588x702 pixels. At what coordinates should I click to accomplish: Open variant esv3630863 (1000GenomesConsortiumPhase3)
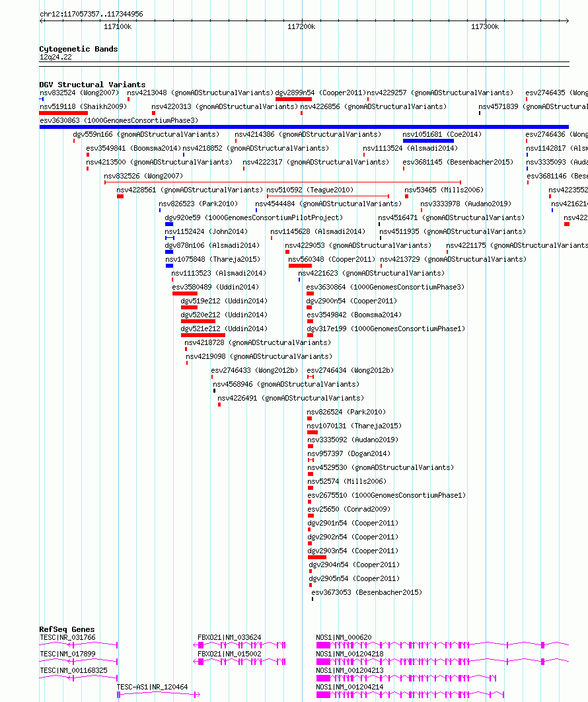[118, 120]
